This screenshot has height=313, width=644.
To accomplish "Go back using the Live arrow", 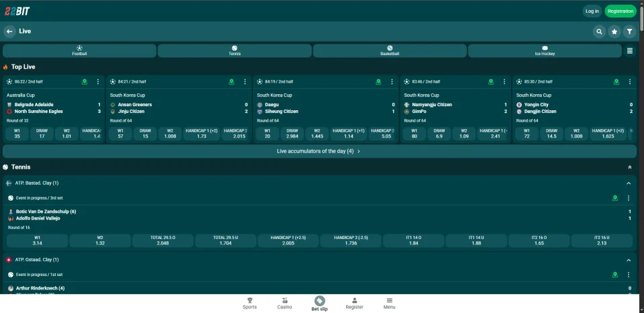I will click(x=9, y=32).
